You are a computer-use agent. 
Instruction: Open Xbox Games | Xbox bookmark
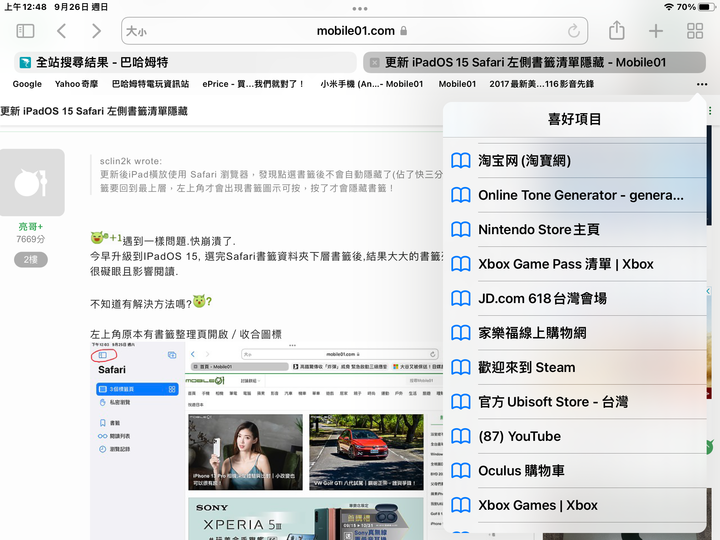pyautogui.click(x=575, y=505)
